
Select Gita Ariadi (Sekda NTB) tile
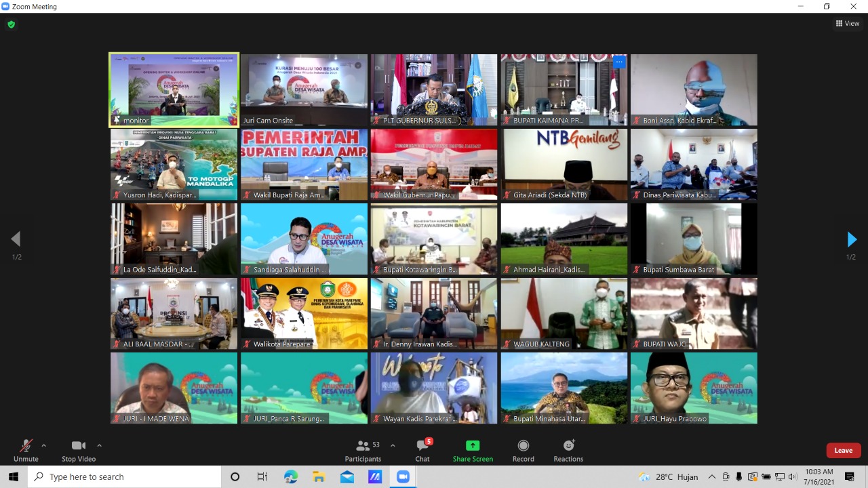pos(564,165)
